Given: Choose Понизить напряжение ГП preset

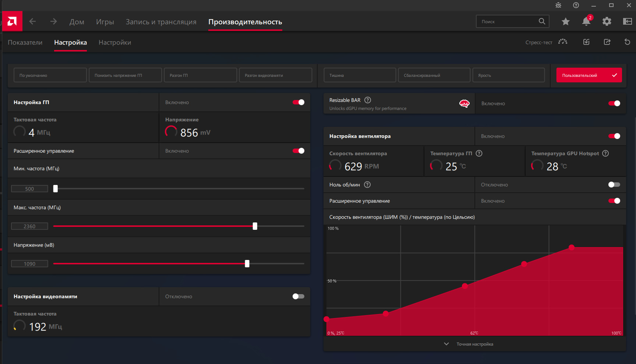Looking at the screenshot, I should [x=125, y=75].
